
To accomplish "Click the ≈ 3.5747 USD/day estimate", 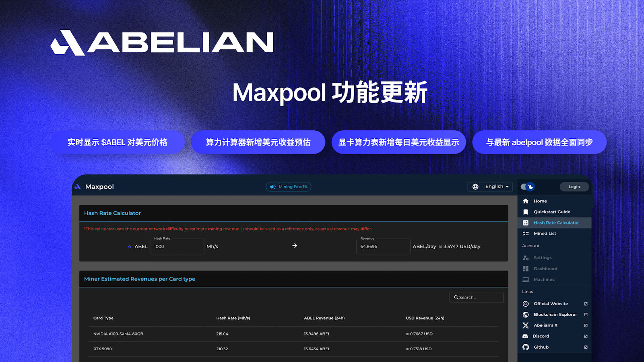I will [x=459, y=247].
